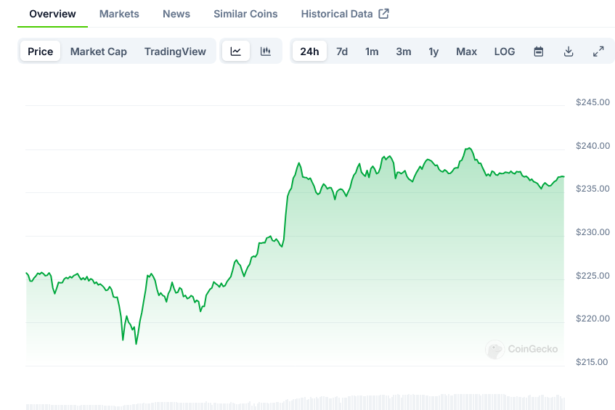Open the Similar Coins tab

pyautogui.click(x=246, y=14)
